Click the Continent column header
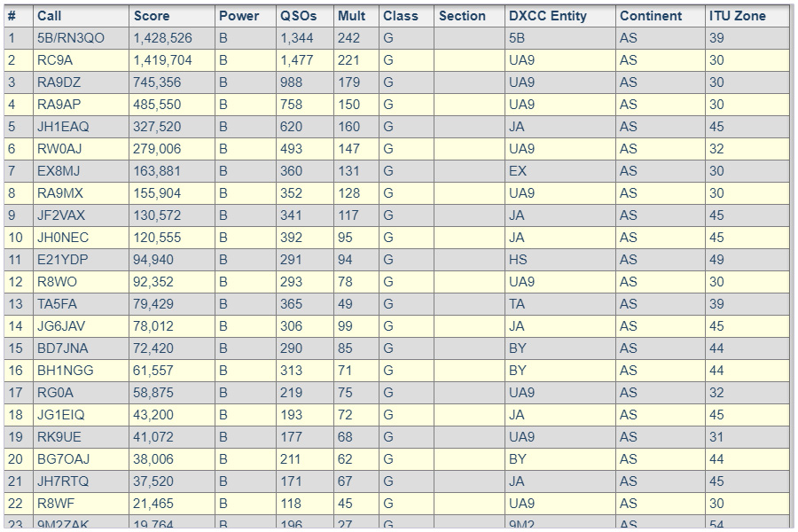This screenshot has width=798, height=532. [x=651, y=16]
